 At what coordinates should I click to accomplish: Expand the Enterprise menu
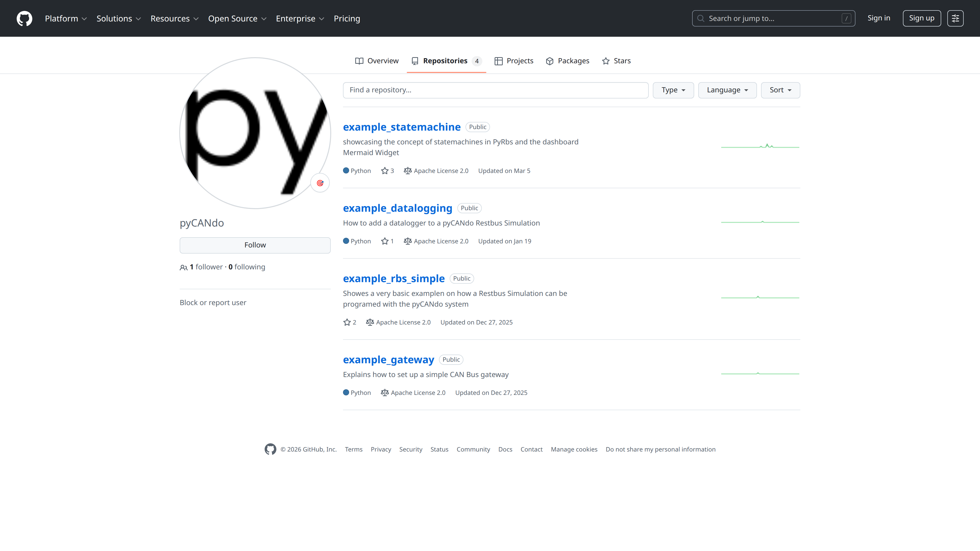[300, 18]
